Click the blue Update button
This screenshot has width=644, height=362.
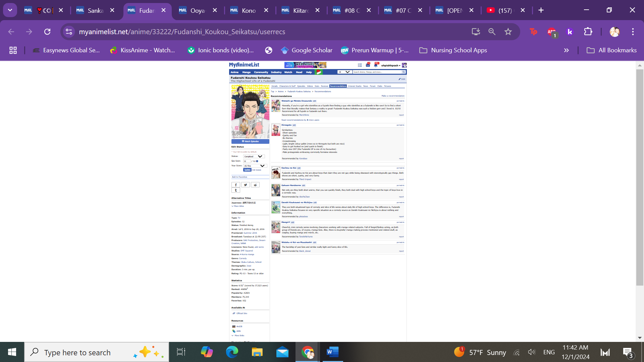247,170
